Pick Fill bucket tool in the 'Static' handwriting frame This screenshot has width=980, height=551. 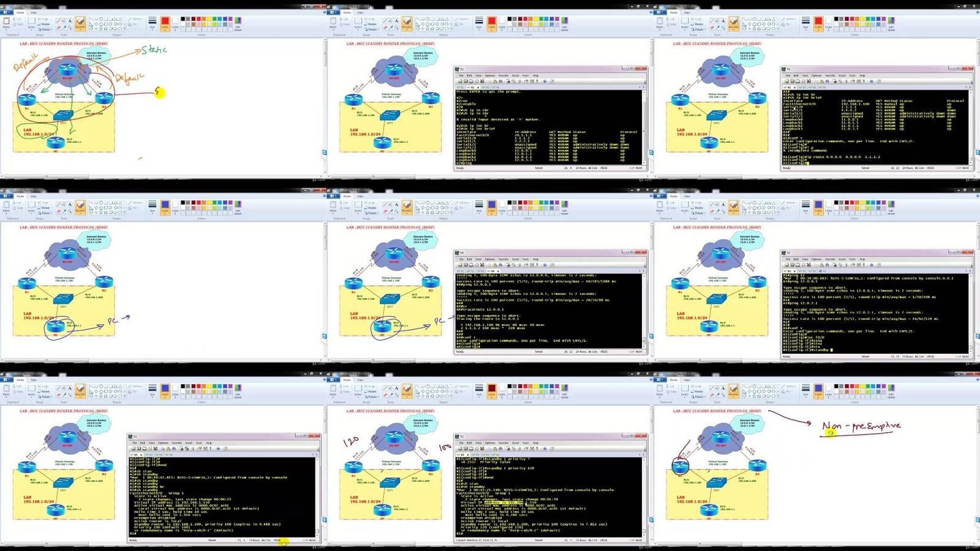[64, 20]
